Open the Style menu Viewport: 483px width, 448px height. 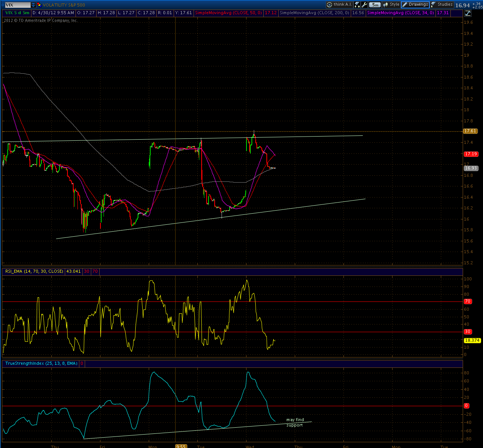[x=391, y=5]
